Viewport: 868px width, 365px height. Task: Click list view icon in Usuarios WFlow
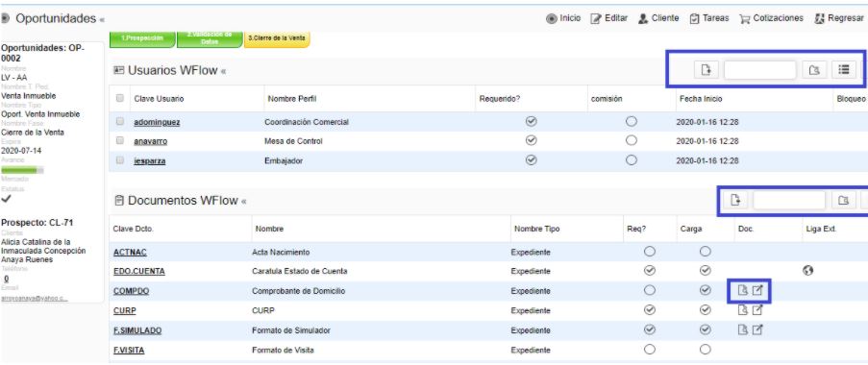[843, 70]
